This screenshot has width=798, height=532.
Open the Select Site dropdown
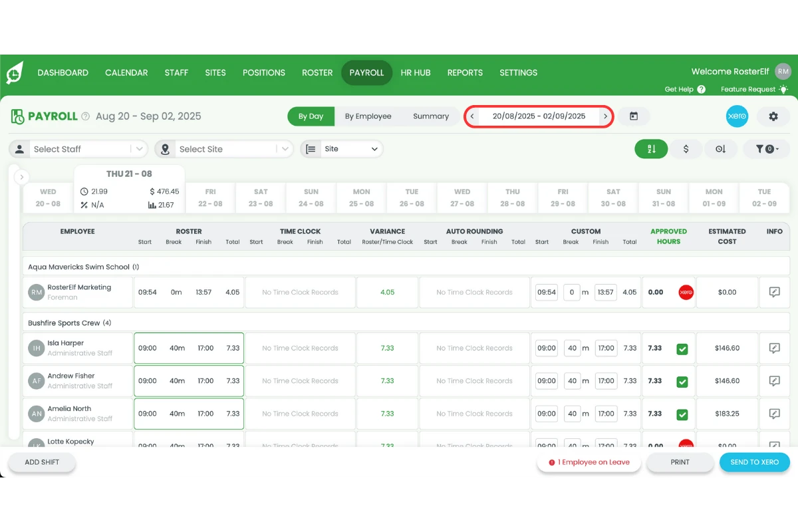pyautogui.click(x=224, y=149)
